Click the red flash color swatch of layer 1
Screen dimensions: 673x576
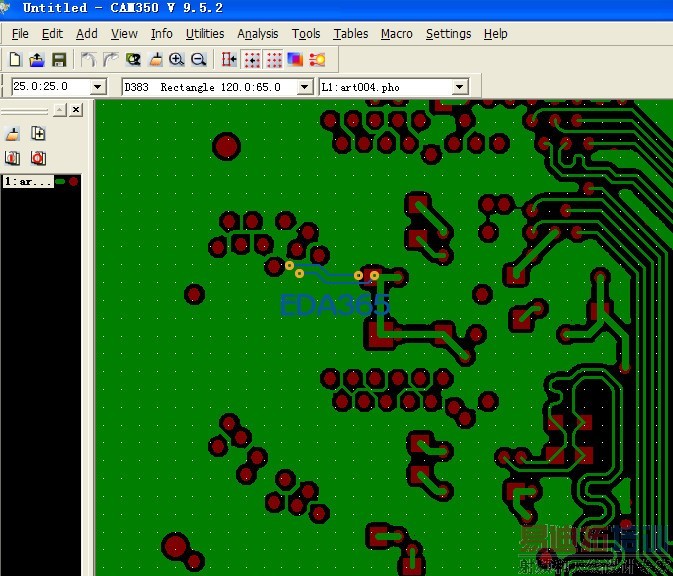[73, 182]
